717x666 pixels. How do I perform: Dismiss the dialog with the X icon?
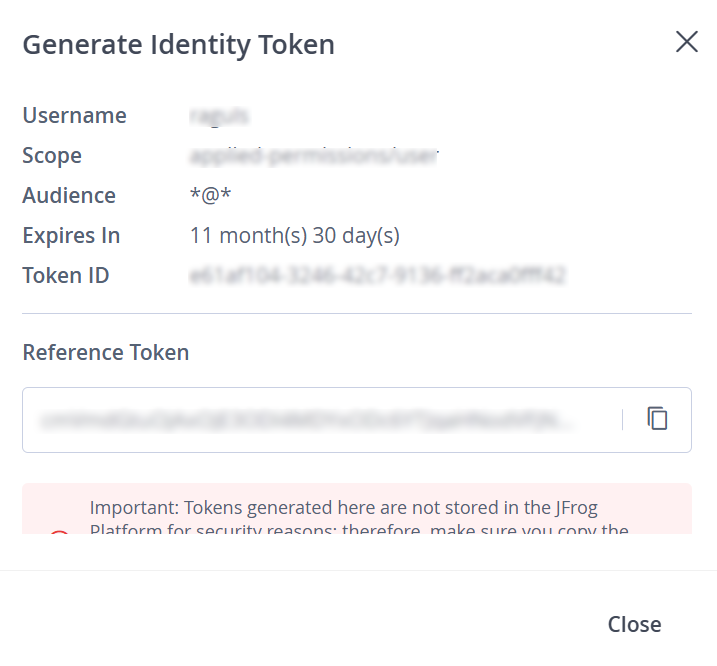click(687, 42)
